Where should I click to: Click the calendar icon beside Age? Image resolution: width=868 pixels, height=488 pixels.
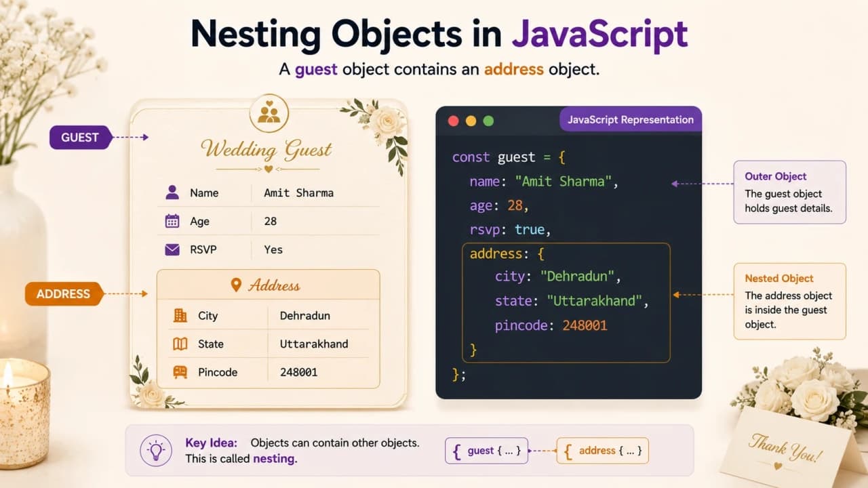(172, 221)
